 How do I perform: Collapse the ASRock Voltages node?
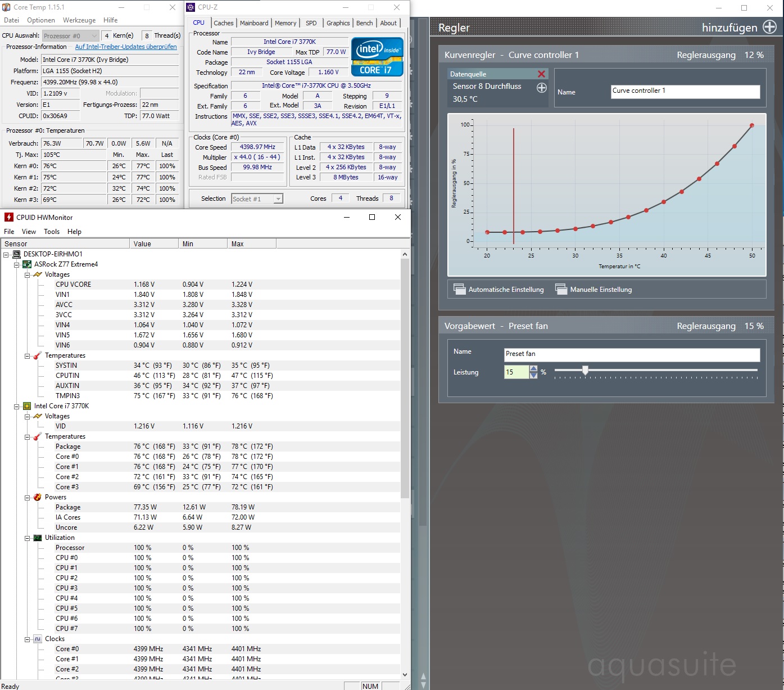coord(28,274)
